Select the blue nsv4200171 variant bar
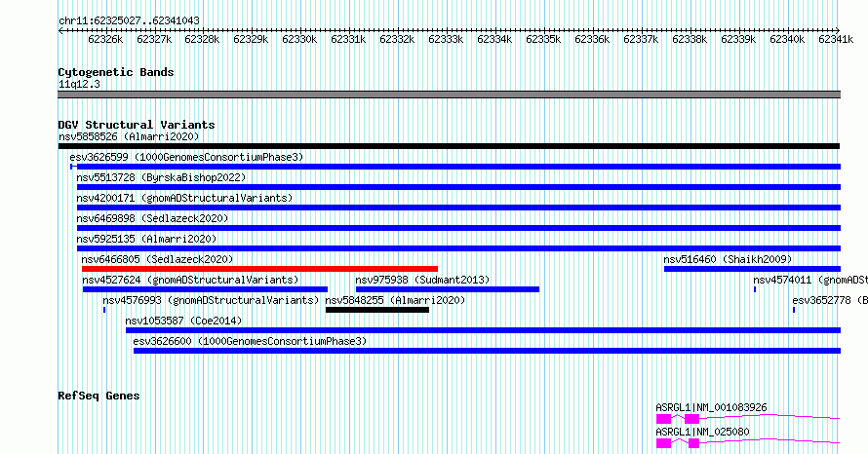 click(459, 208)
